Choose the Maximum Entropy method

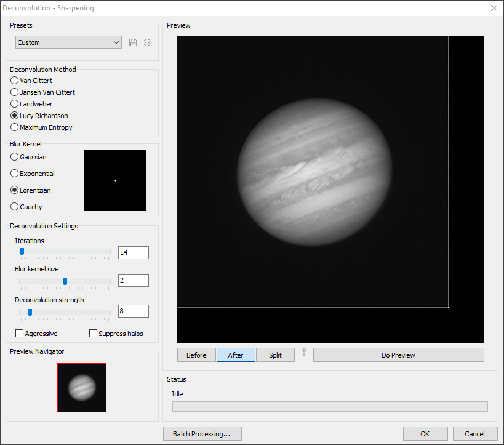click(41, 127)
